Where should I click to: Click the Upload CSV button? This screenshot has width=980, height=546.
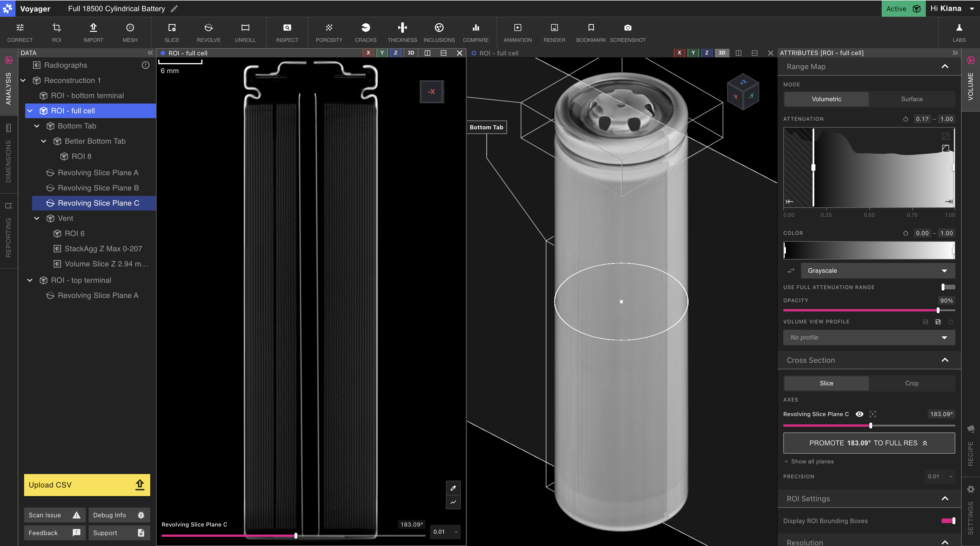(x=87, y=485)
